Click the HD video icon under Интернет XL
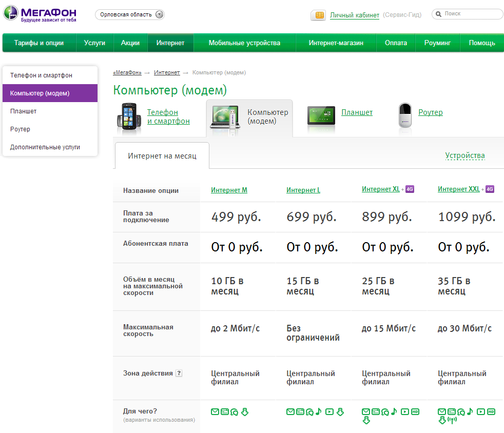This screenshot has height=433, width=504. tap(416, 411)
